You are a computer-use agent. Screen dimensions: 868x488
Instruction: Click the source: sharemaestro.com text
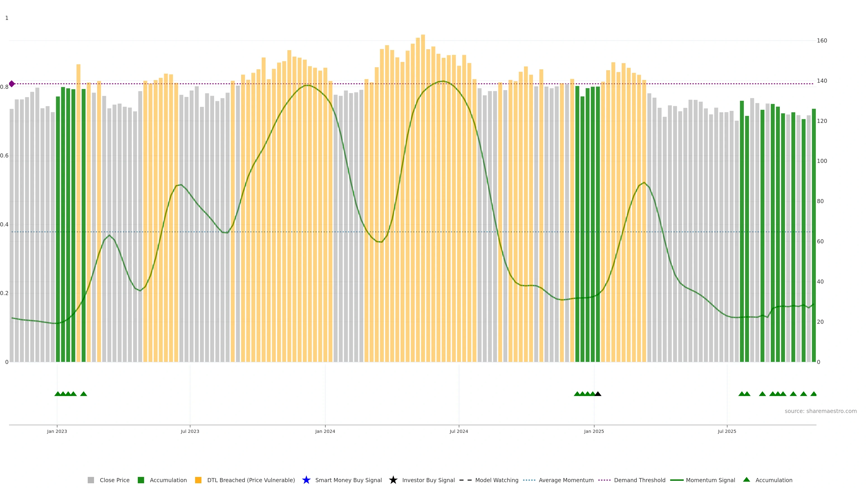pyautogui.click(x=821, y=411)
